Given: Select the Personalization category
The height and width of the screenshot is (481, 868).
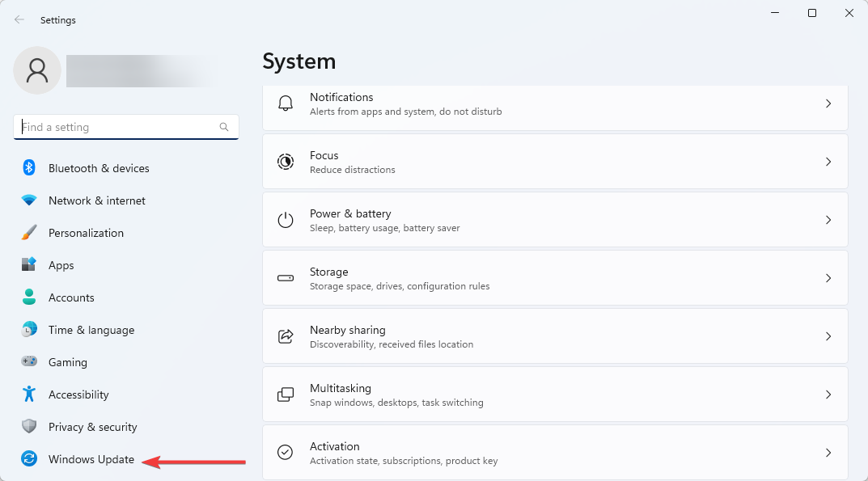Looking at the screenshot, I should pyautogui.click(x=86, y=233).
